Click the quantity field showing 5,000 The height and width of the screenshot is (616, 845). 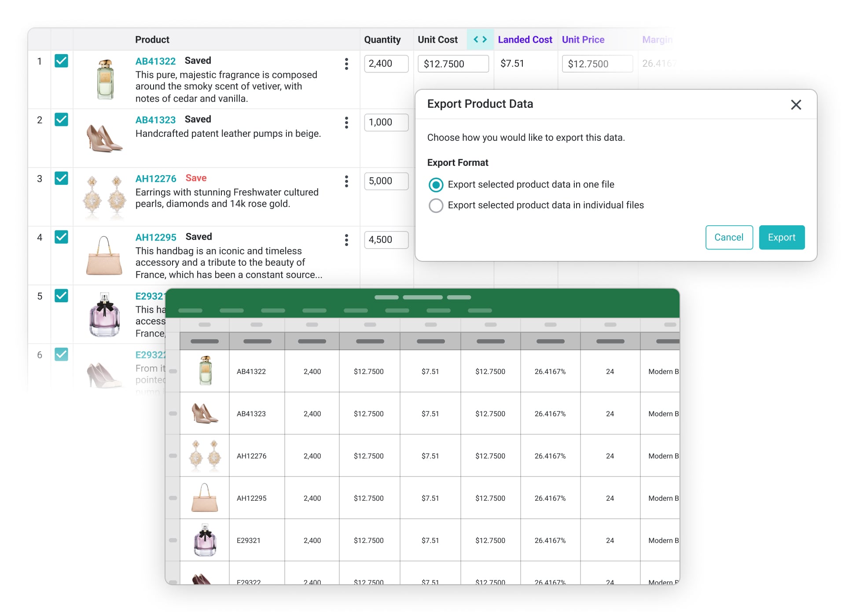tap(386, 181)
